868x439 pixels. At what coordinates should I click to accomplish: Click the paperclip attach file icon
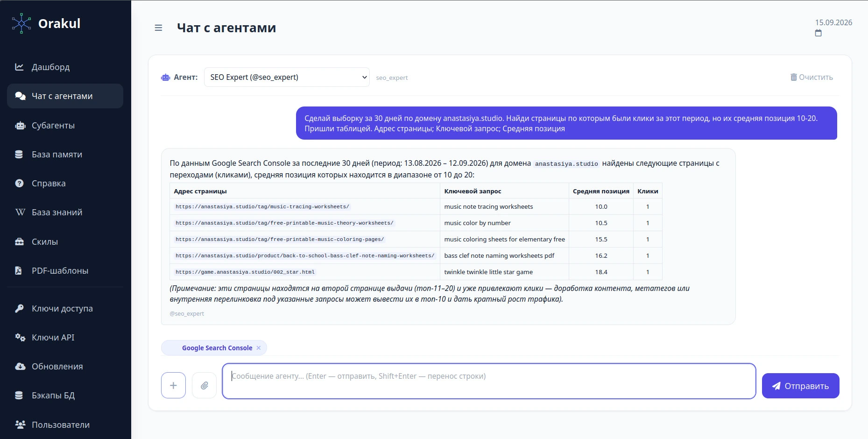pyautogui.click(x=205, y=385)
